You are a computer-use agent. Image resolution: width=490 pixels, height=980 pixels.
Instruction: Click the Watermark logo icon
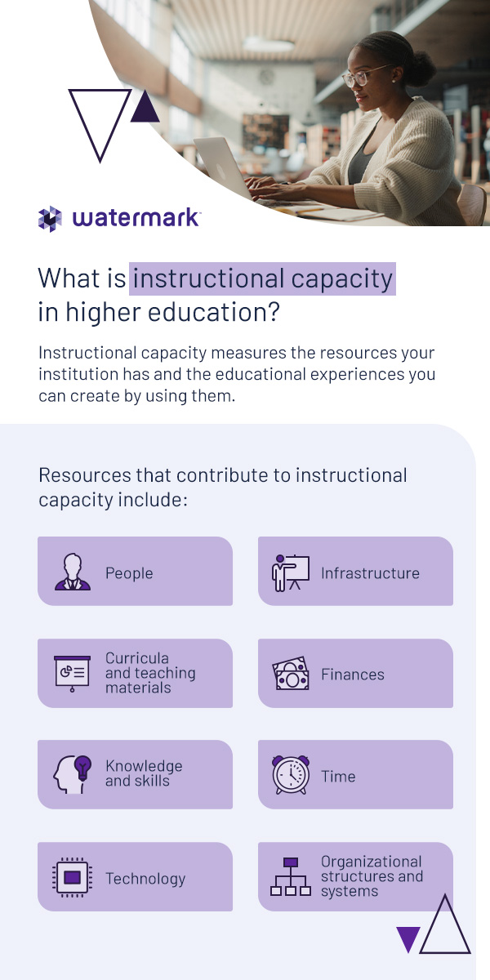pyautogui.click(x=50, y=218)
